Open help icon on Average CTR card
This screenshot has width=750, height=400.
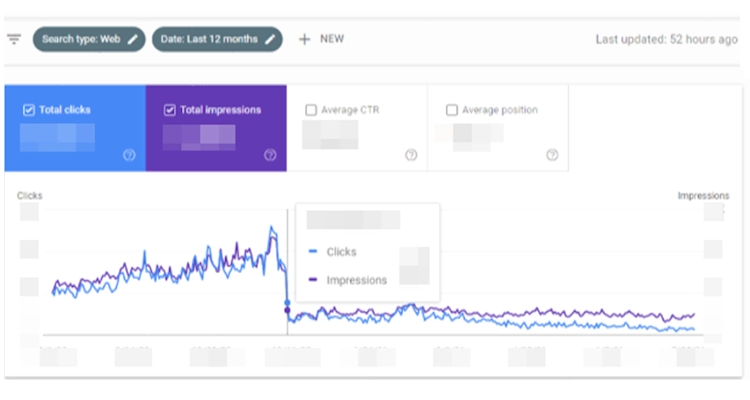(411, 155)
